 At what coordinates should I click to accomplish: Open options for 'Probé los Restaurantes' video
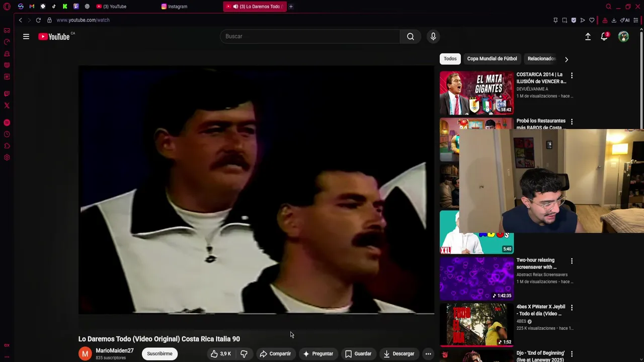(572, 122)
